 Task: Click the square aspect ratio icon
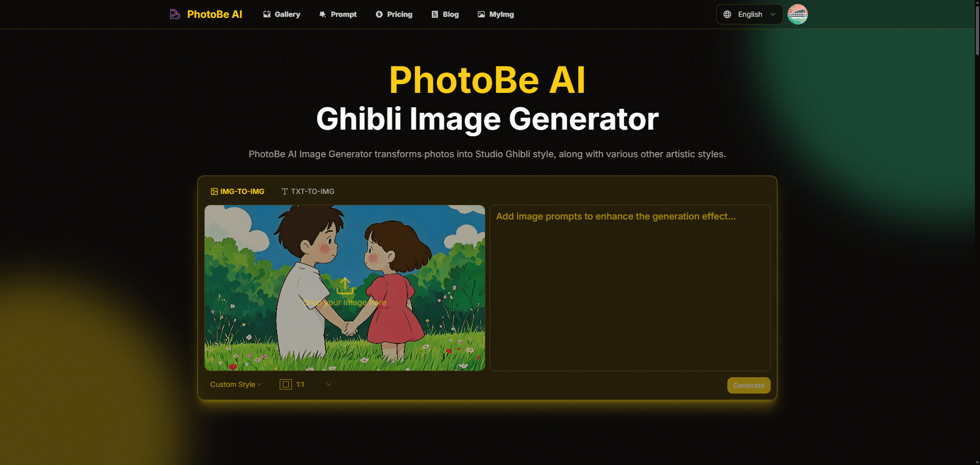(x=286, y=384)
